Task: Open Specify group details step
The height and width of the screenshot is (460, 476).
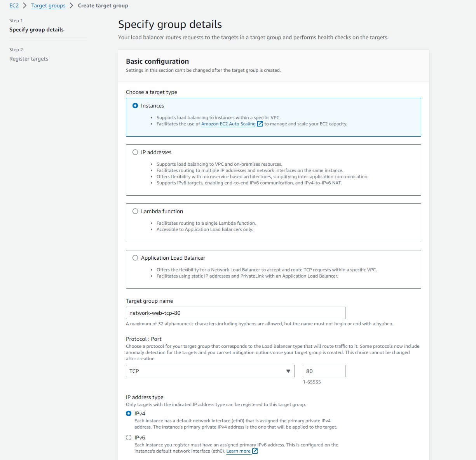Action: click(x=37, y=30)
